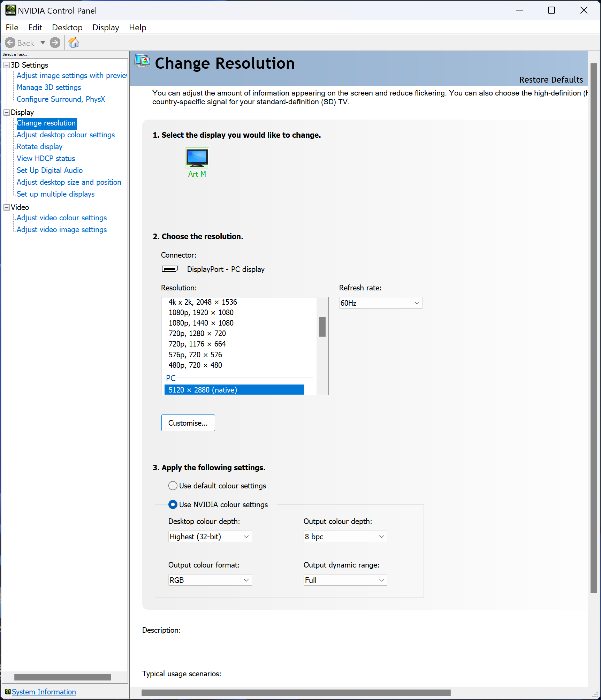
Task: Click the System Information icon
Action: click(x=8, y=692)
